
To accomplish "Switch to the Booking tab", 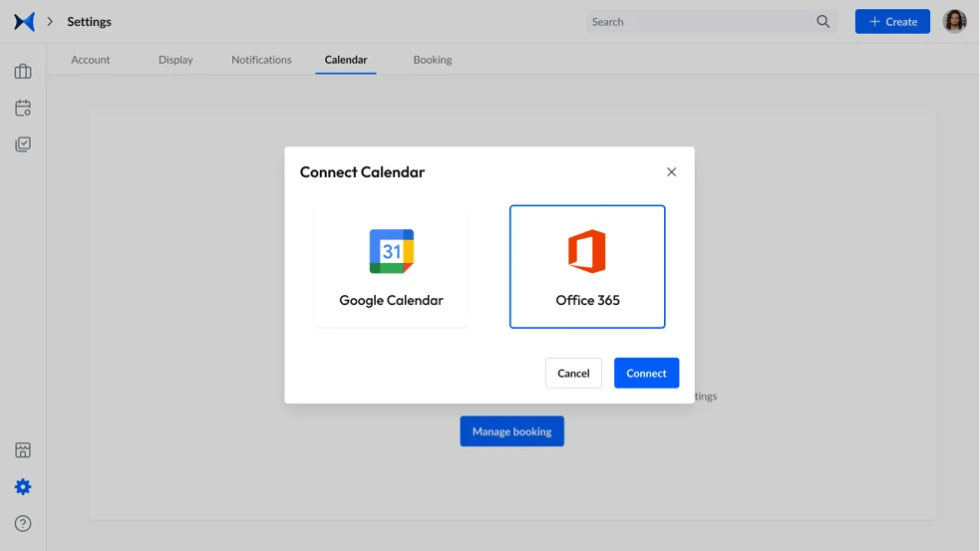I will (x=433, y=60).
